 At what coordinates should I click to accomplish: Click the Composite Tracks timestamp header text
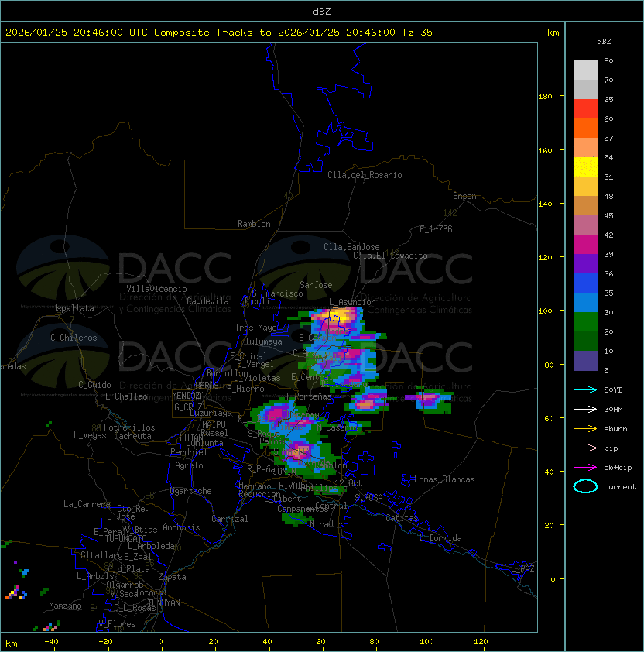[x=219, y=32]
